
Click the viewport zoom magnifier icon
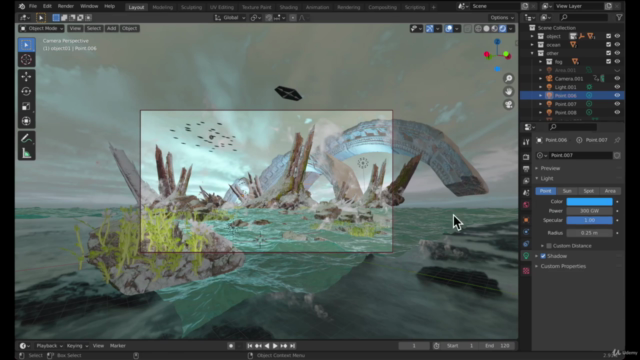click(x=509, y=78)
